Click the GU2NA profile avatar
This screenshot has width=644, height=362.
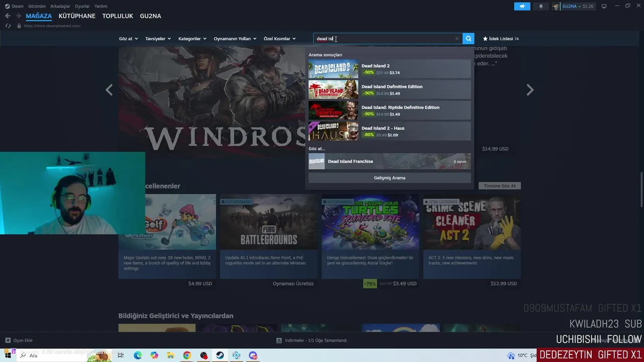(556, 6)
